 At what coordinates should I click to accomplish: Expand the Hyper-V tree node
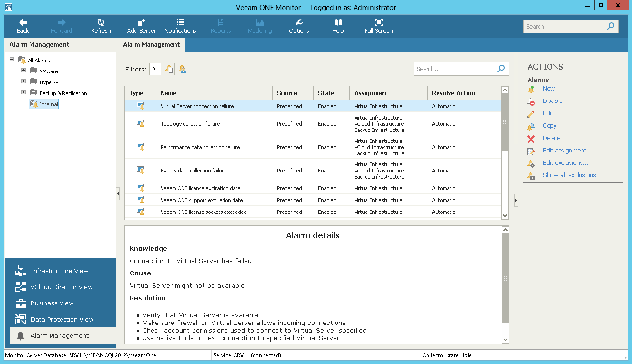(x=23, y=81)
